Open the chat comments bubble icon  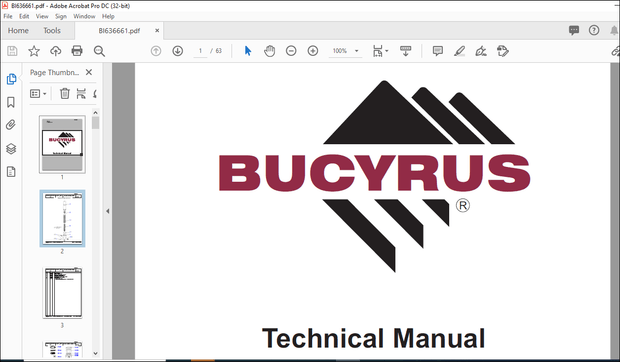click(x=574, y=30)
